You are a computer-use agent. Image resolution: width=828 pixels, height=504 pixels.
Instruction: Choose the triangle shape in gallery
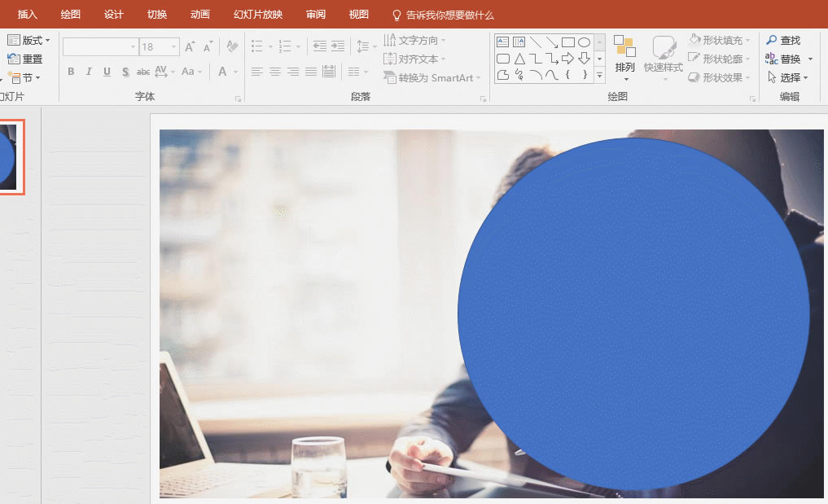(x=519, y=59)
